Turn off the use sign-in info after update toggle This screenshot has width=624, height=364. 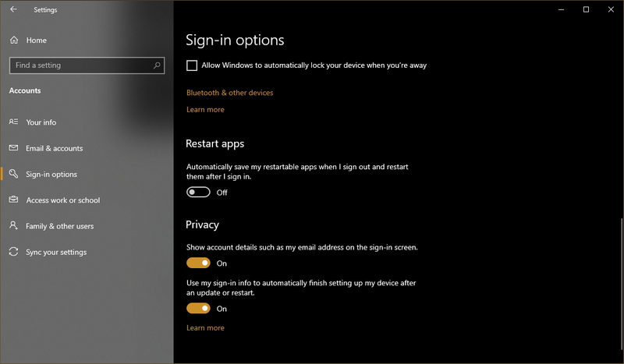(198, 309)
